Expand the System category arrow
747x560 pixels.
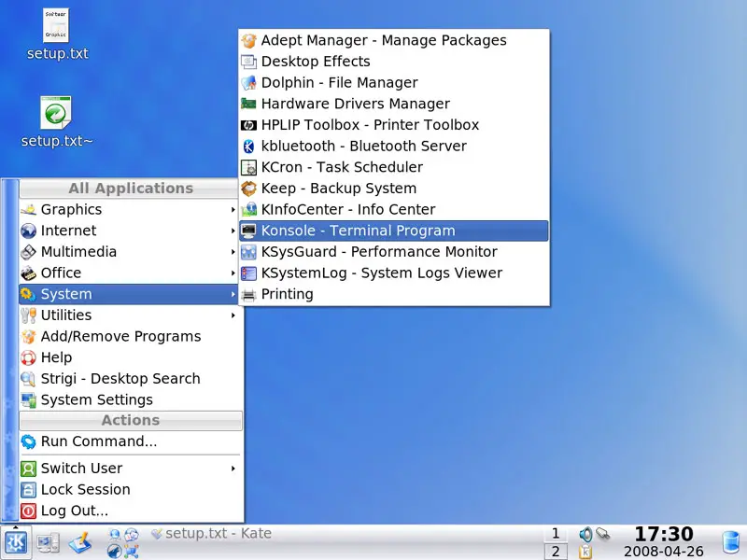[x=233, y=294]
